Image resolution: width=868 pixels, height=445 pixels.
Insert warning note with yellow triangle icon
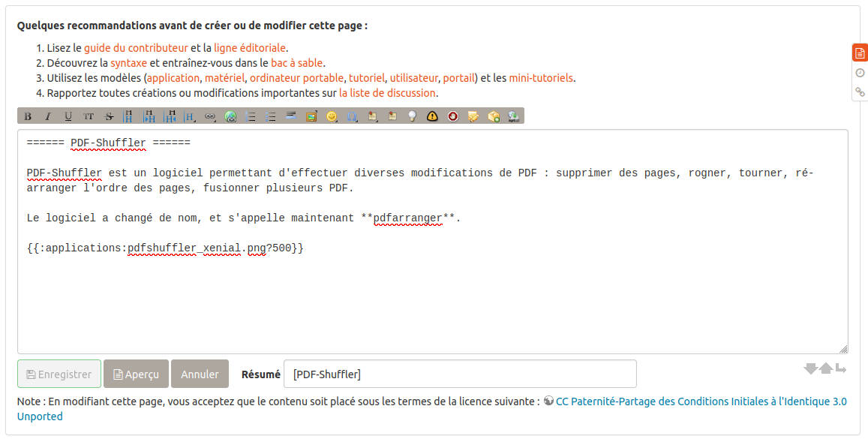tap(432, 116)
